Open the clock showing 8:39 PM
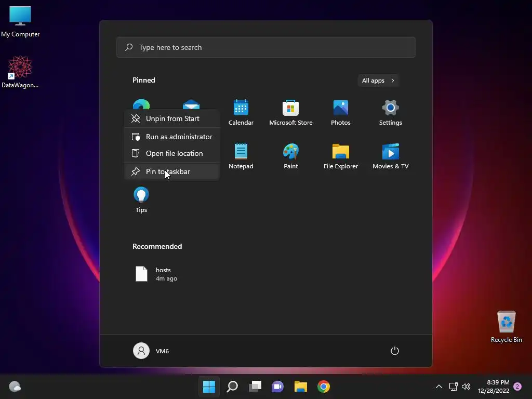This screenshot has width=532, height=399. pyautogui.click(x=494, y=387)
